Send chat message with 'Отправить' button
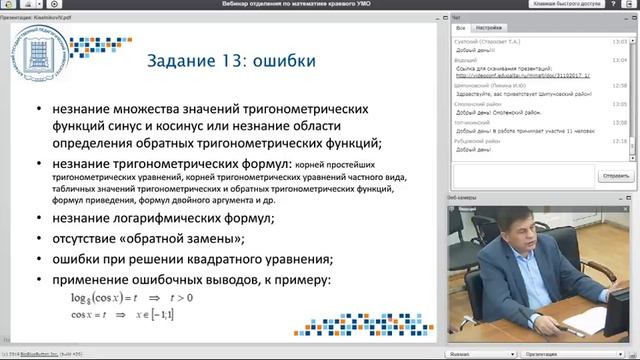640x360 pixels. click(616, 176)
